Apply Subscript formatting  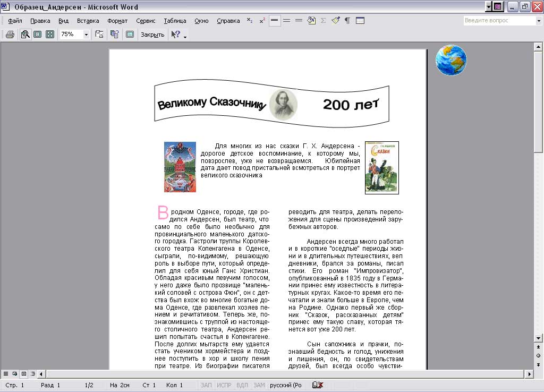click(x=250, y=21)
